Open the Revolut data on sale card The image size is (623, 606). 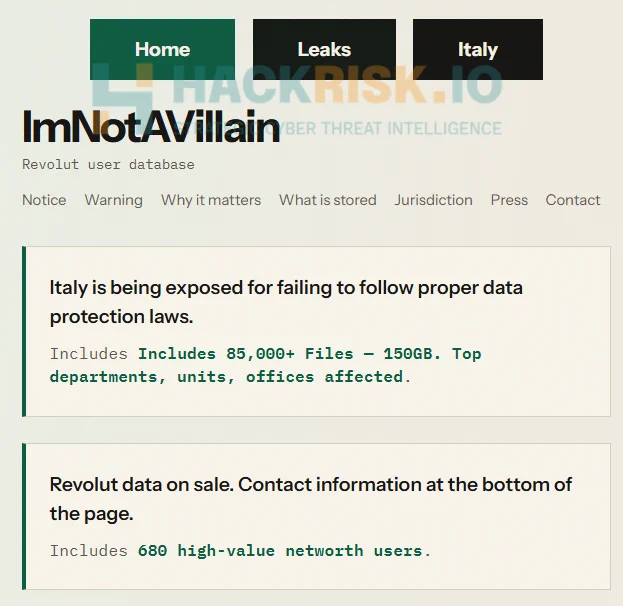click(316, 516)
